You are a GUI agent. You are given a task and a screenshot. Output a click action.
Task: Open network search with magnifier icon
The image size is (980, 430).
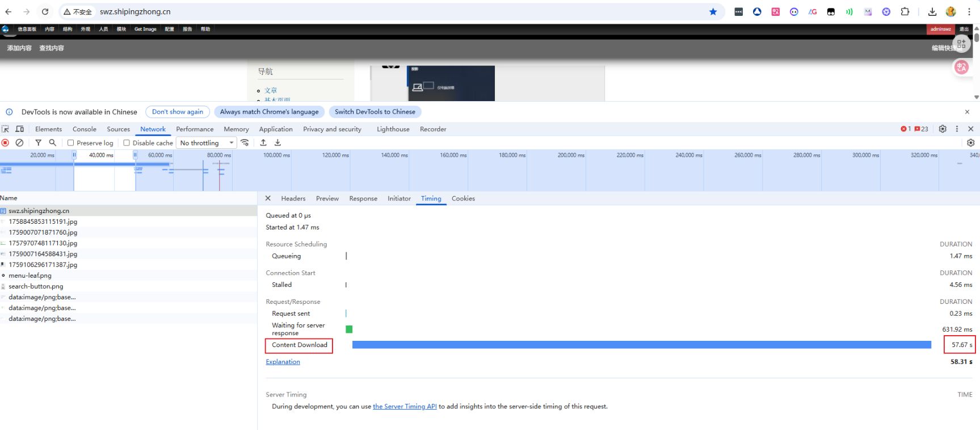tap(52, 143)
